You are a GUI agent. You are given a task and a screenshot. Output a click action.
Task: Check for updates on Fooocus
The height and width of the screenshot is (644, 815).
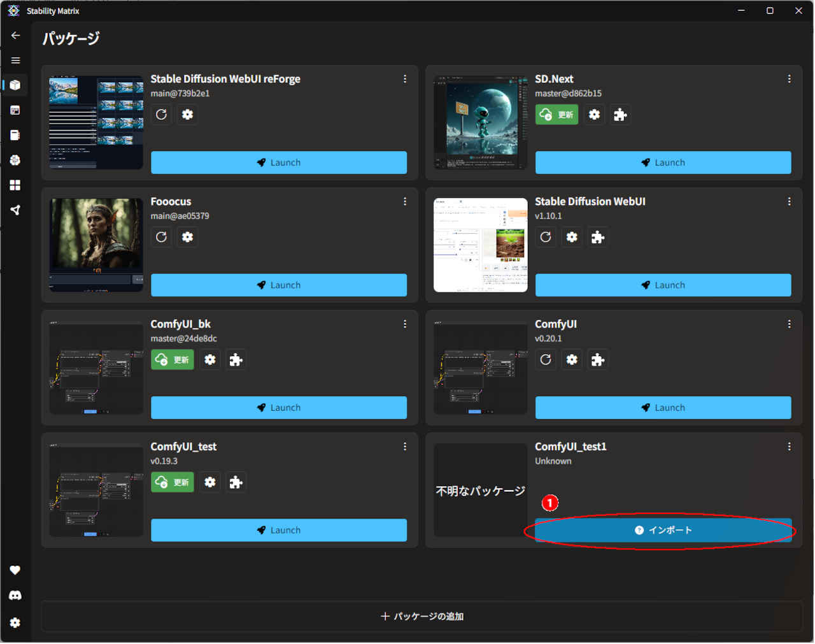point(162,237)
